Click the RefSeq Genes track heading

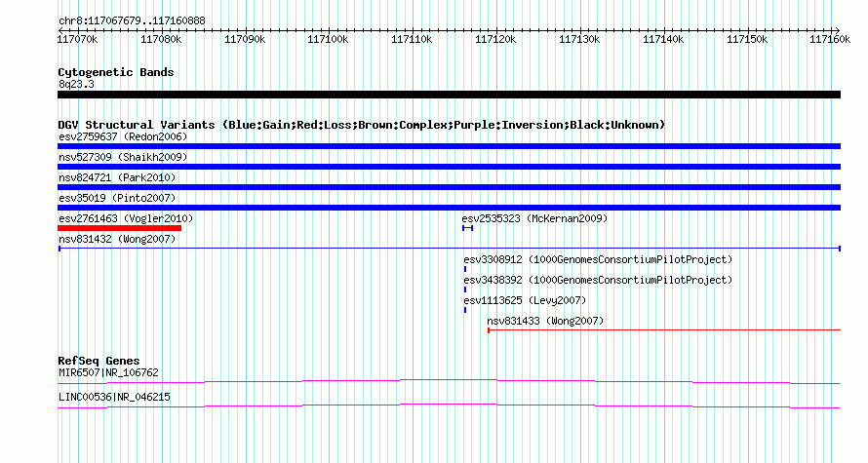click(x=99, y=361)
